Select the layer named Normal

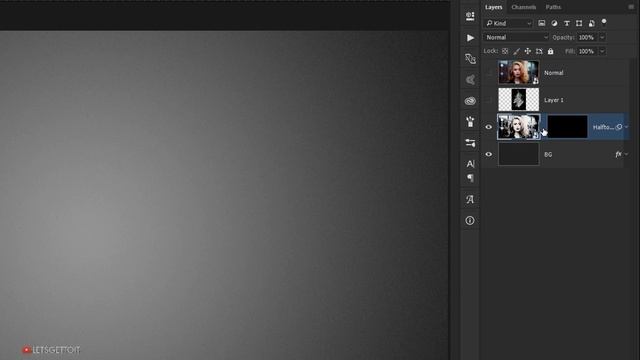click(x=553, y=73)
